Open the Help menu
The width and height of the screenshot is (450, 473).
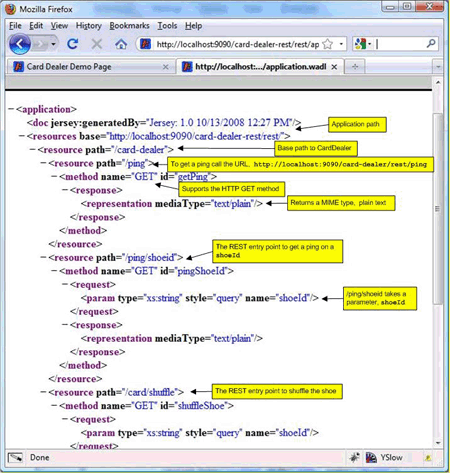tap(194, 26)
